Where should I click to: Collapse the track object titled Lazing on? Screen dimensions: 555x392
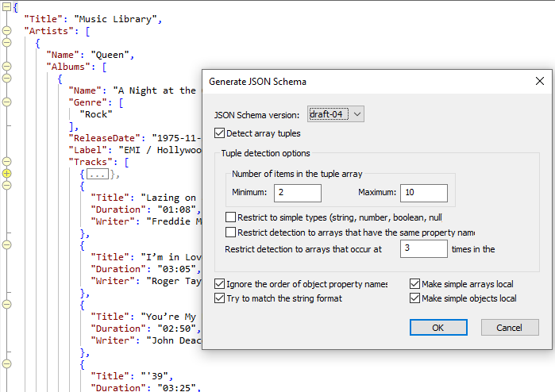tap(6, 185)
